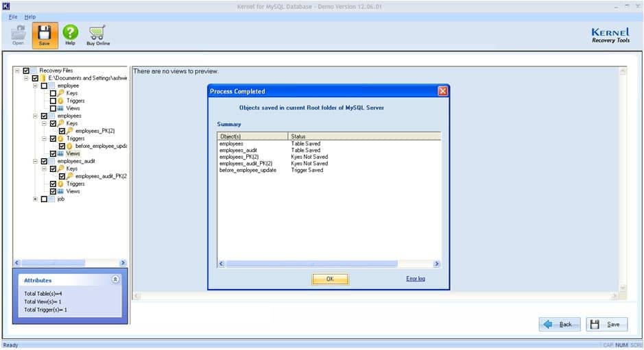Uncheck the Recovery Files root checkbox

[x=26, y=71]
